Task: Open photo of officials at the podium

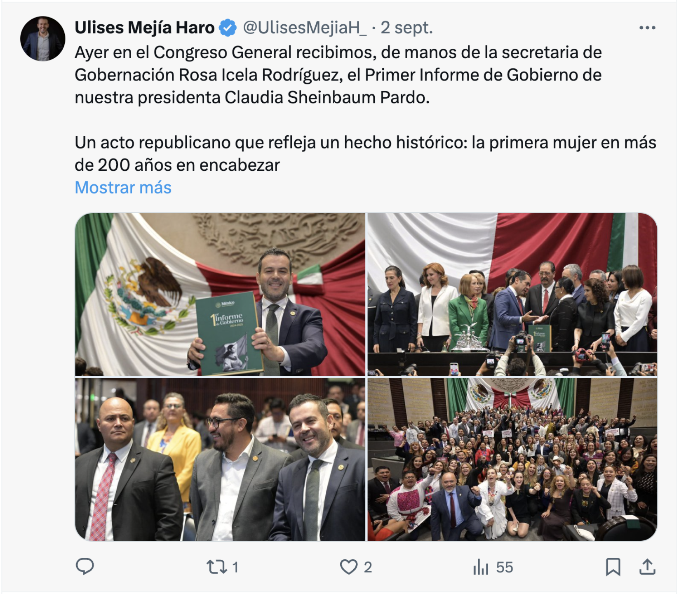Action: (x=512, y=294)
